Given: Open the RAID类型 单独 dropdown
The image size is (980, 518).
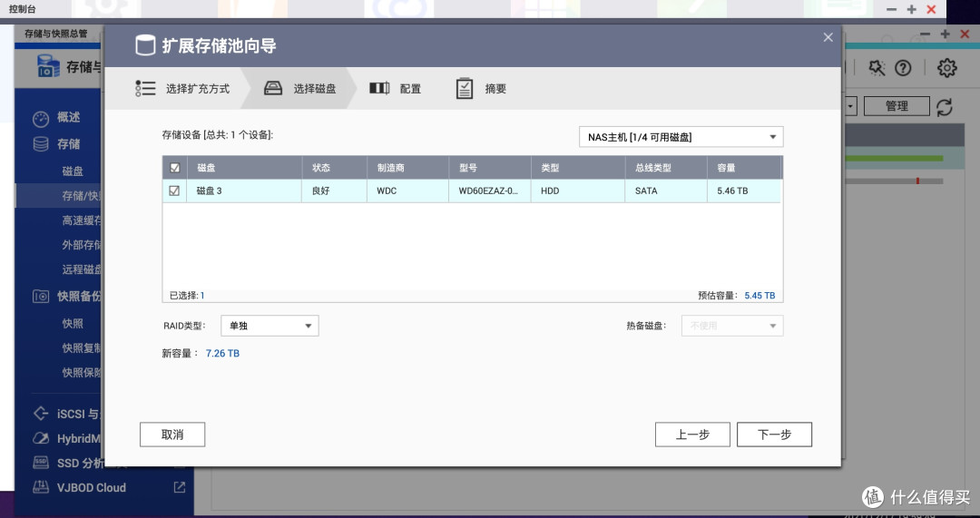Looking at the screenshot, I should 269,326.
